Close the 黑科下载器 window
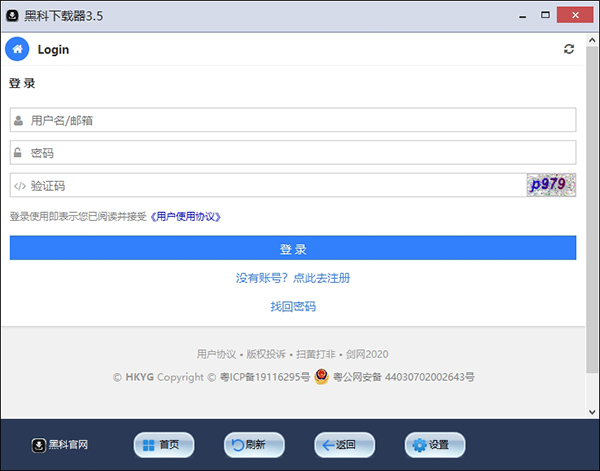Viewport: 600px width, 471px height. pyautogui.click(x=575, y=15)
